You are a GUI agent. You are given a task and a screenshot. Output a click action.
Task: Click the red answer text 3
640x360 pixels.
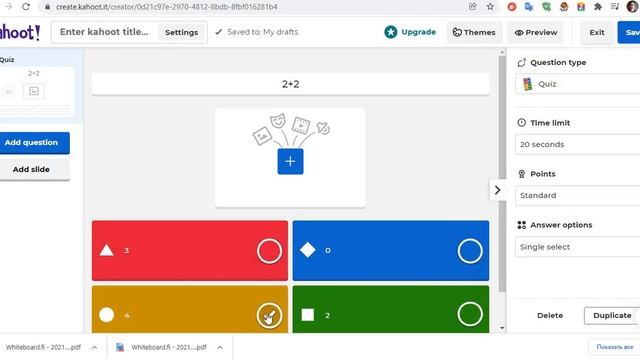127,250
